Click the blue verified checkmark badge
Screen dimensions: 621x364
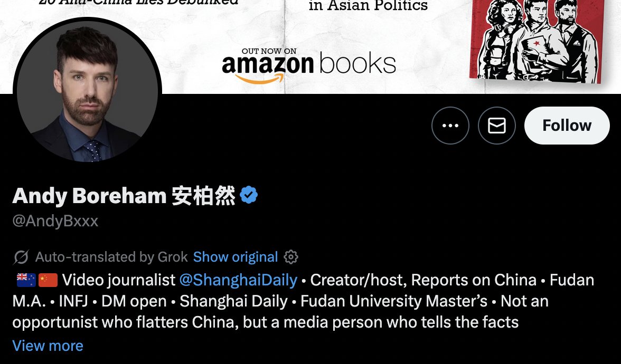pyautogui.click(x=249, y=195)
